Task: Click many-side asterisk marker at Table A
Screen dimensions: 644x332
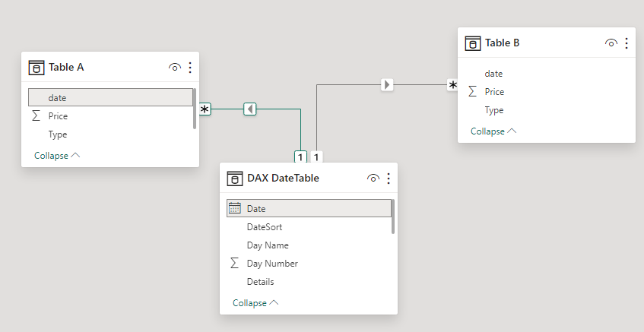Action: tap(205, 109)
